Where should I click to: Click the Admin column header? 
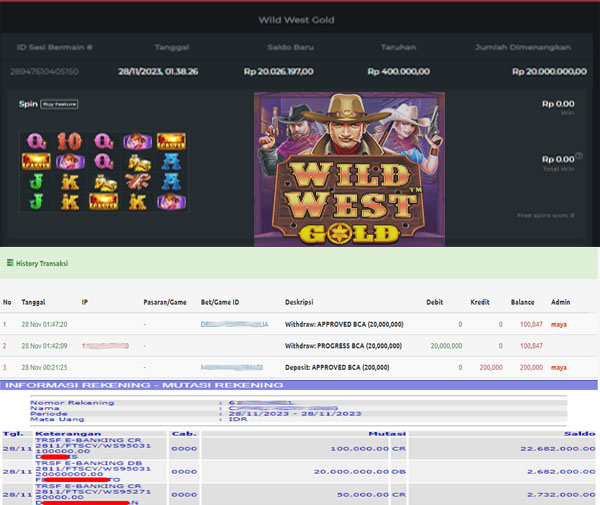[x=560, y=302]
